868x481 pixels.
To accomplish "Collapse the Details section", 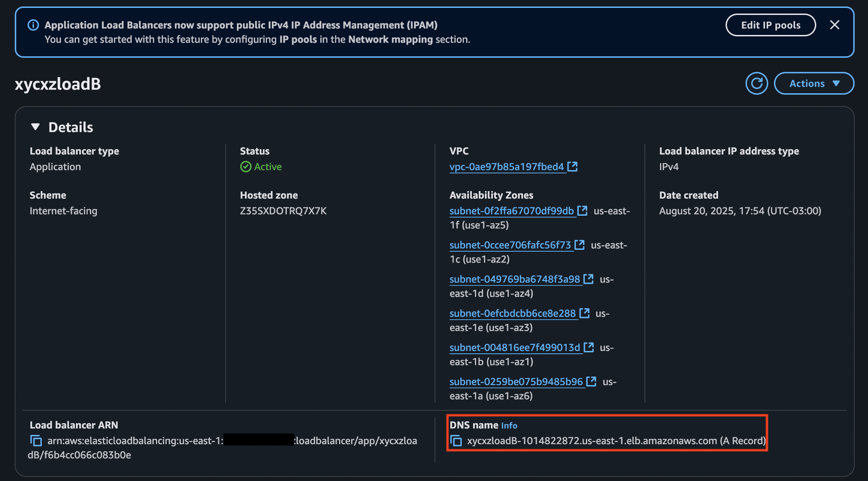I will pyautogui.click(x=35, y=126).
